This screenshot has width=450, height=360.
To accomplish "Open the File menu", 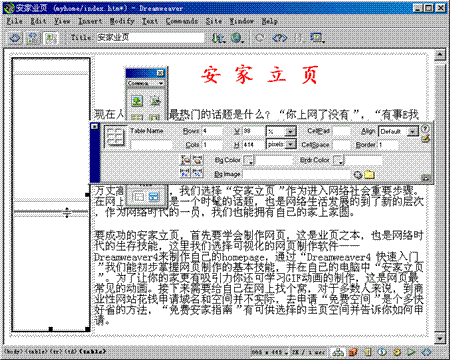I will pyautogui.click(x=14, y=21).
